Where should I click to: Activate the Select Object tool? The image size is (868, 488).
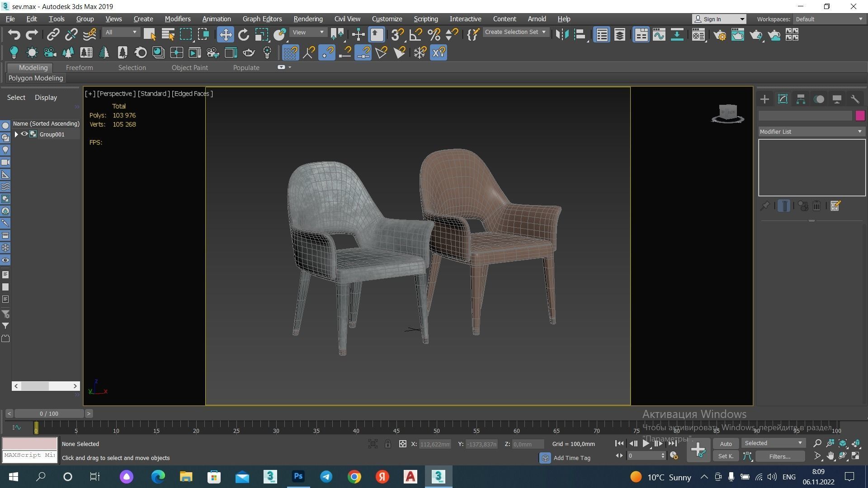click(149, 35)
